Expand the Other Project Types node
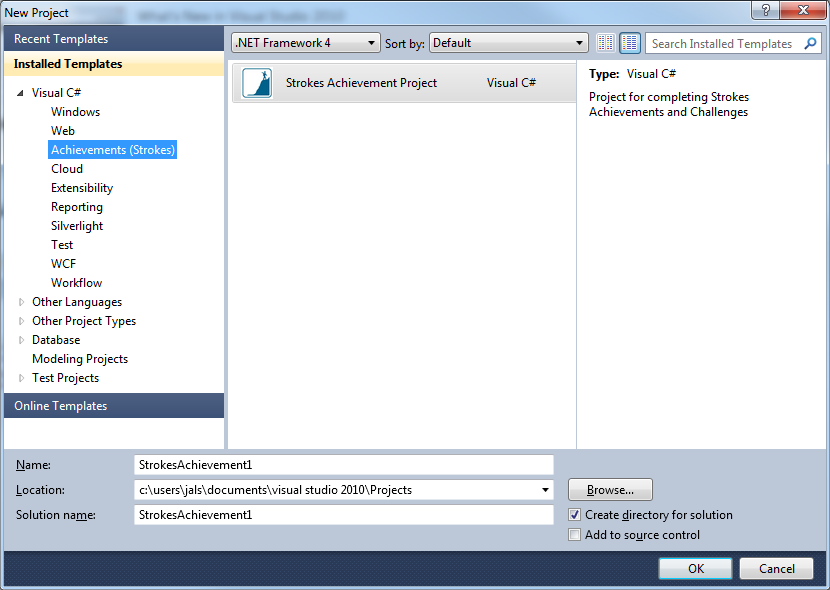This screenshot has width=830, height=590. pos(21,321)
